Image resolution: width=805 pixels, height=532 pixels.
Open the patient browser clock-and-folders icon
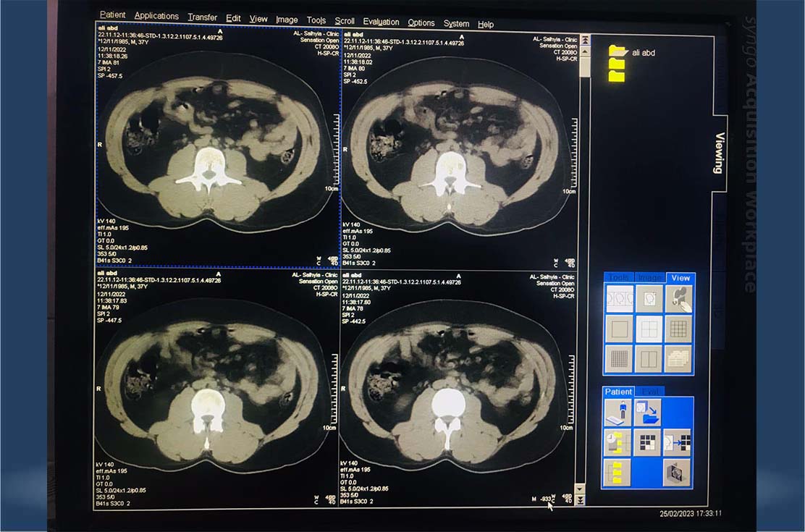click(618, 442)
